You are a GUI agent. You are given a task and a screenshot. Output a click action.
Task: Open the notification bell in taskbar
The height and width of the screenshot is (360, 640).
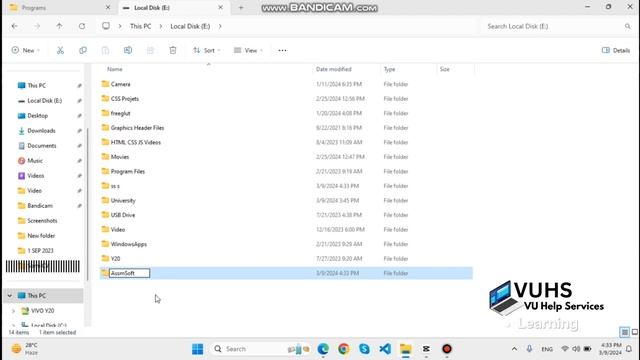[629, 349]
